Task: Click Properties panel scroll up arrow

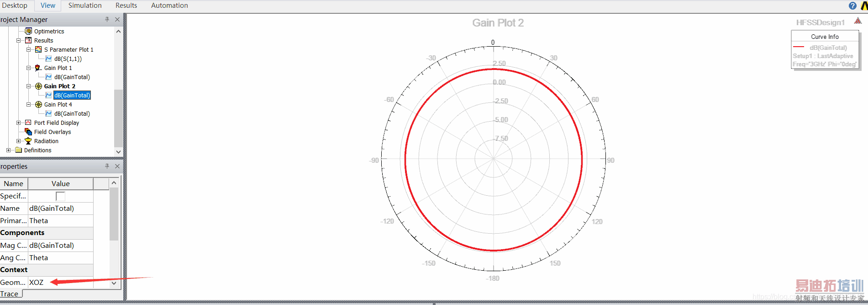Action: [114, 183]
